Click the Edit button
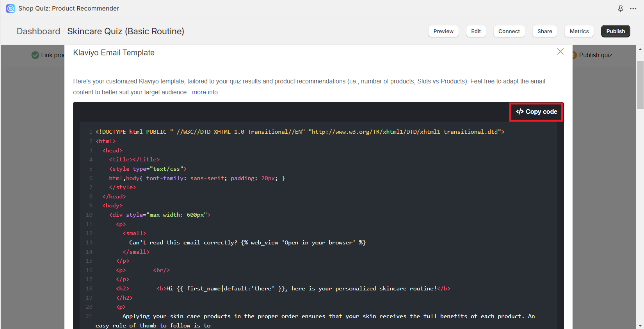The image size is (644, 329). 476,31
